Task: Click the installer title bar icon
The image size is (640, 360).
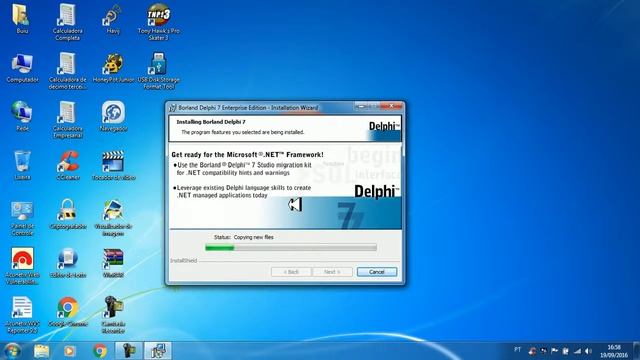Action: [x=173, y=108]
